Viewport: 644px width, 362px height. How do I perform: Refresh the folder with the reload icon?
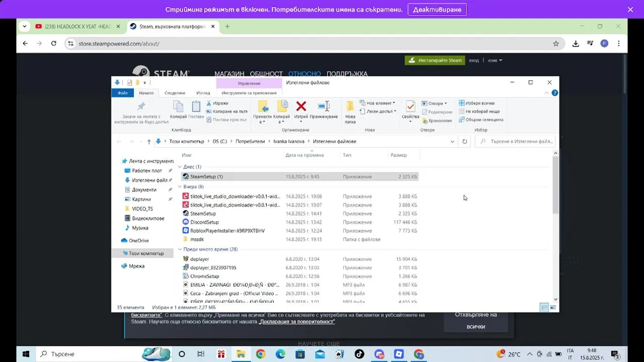coord(464,142)
